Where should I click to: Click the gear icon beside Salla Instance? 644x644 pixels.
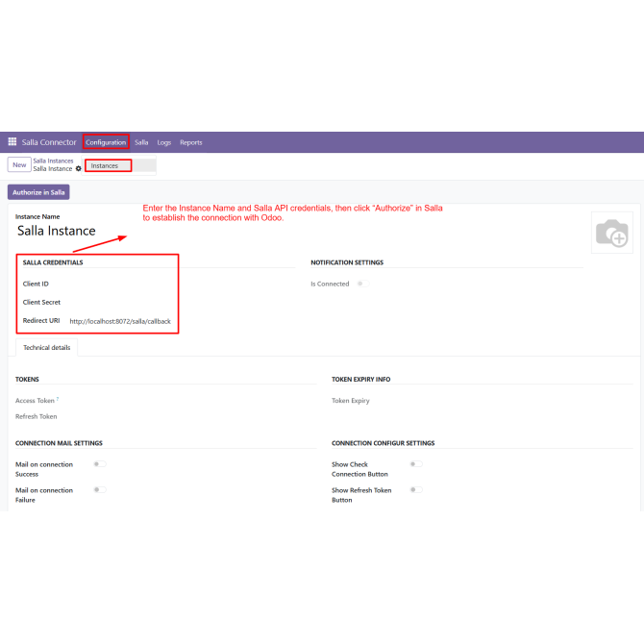pyautogui.click(x=79, y=169)
